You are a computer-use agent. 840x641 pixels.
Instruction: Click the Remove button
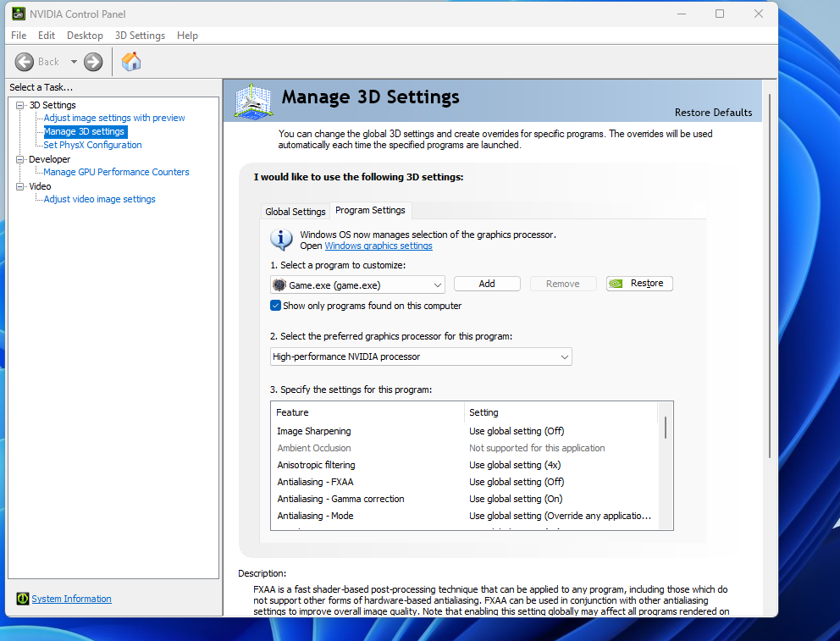(x=563, y=284)
